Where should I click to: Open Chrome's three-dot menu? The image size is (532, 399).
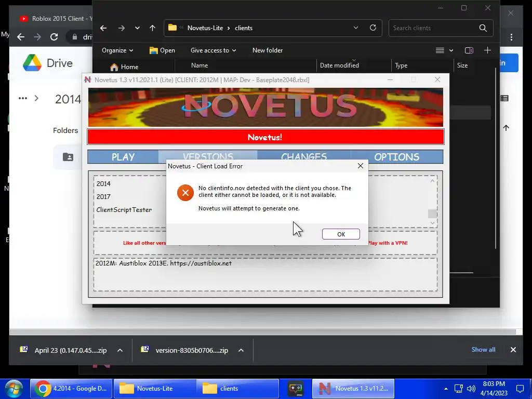[511, 37]
